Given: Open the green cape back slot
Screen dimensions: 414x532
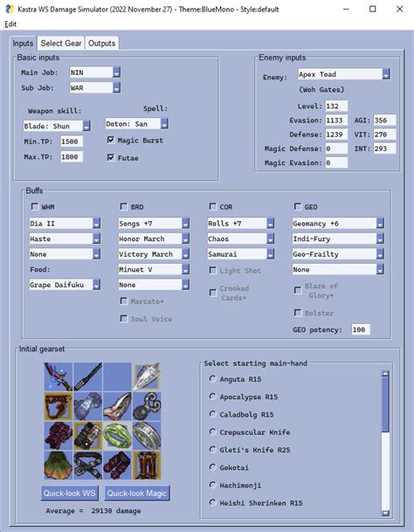Looking at the screenshot, I should (59, 466).
